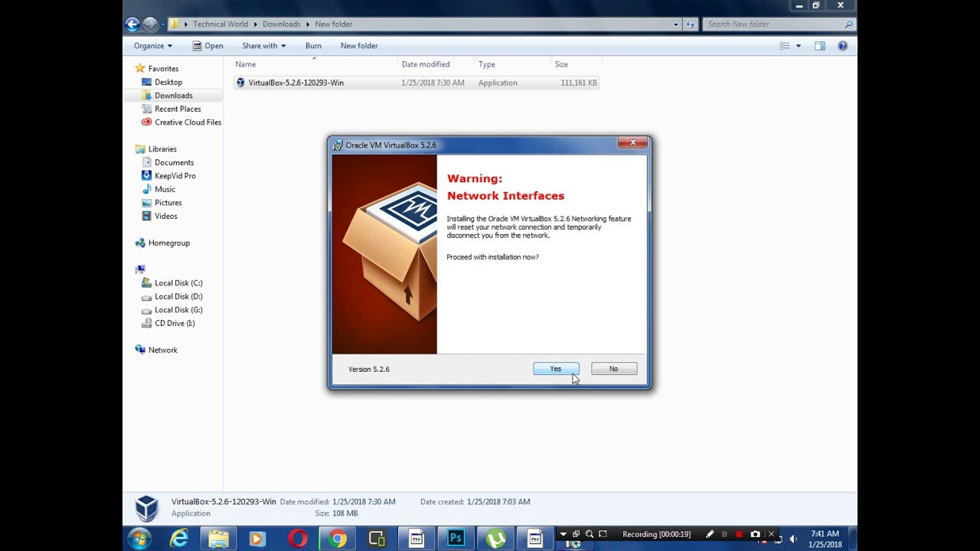This screenshot has width=980, height=551.
Task: Select Network in navigation pane
Action: (x=162, y=350)
